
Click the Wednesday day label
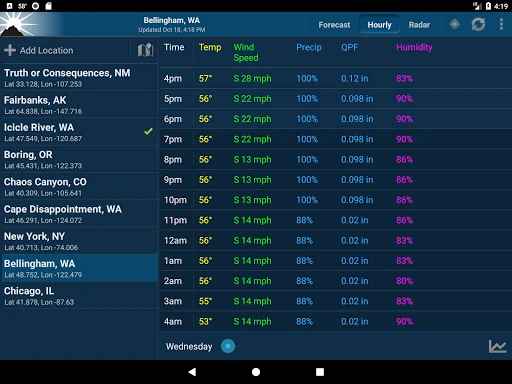pyautogui.click(x=189, y=346)
